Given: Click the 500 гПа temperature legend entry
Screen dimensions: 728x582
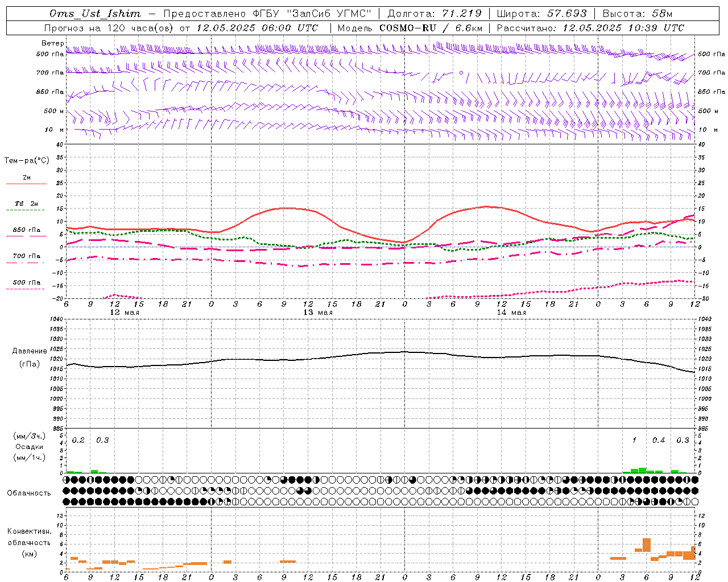Looking at the screenshot, I should click(27, 282).
